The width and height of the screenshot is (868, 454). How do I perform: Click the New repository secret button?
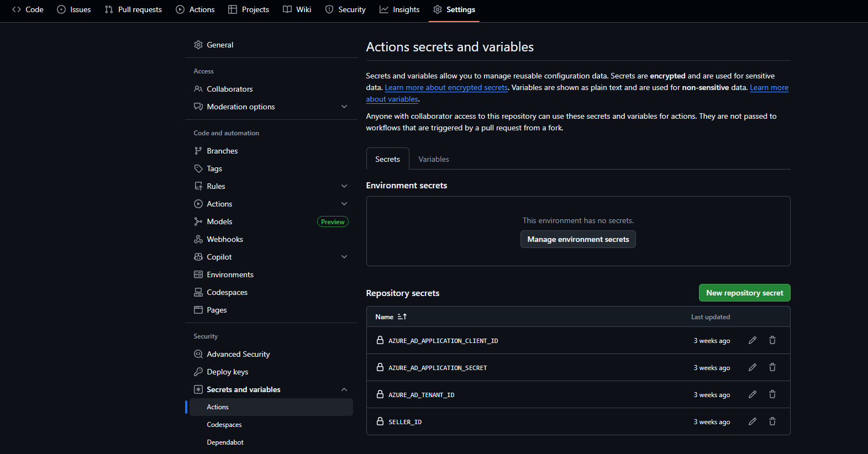coord(744,293)
